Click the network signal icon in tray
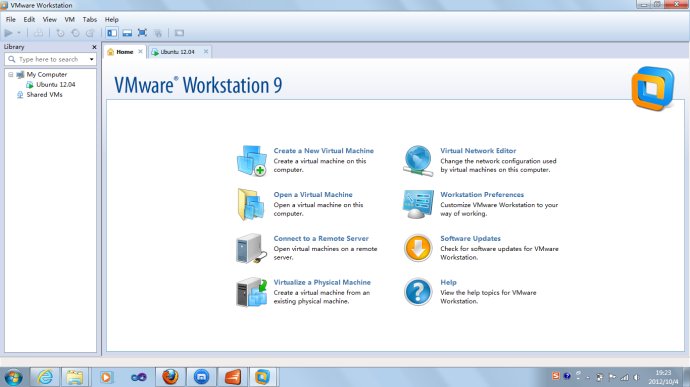 click(624, 377)
